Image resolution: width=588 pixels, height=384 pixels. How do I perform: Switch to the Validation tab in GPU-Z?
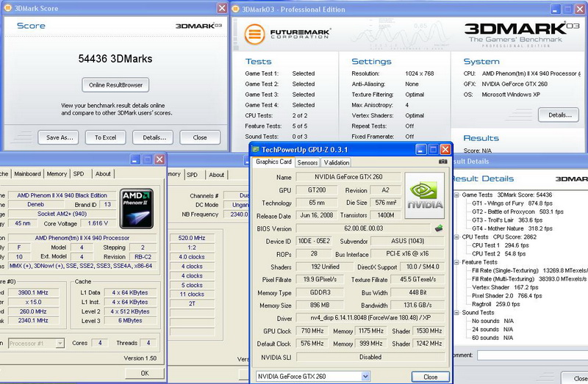[x=337, y=162]
